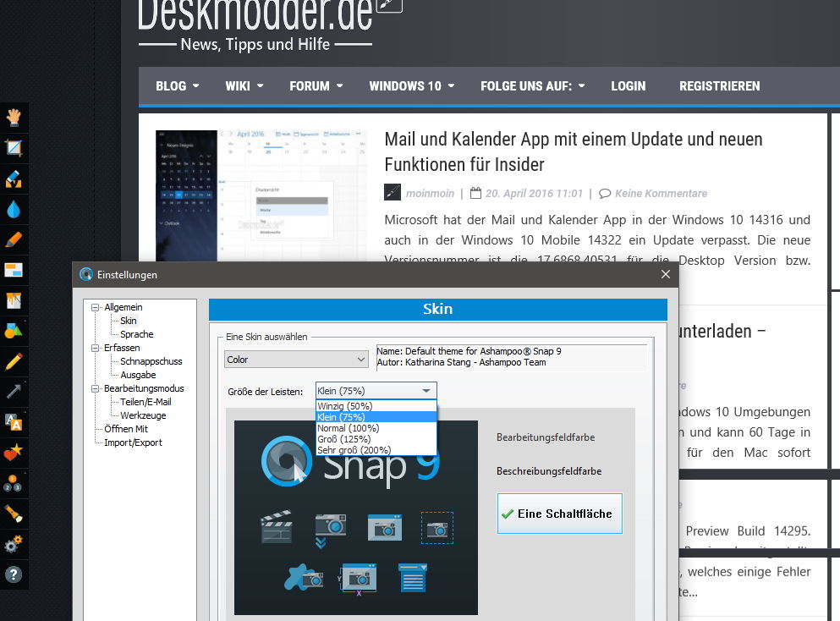Select the yellow pencil tool
840x621 pixels.
point(14,361)
